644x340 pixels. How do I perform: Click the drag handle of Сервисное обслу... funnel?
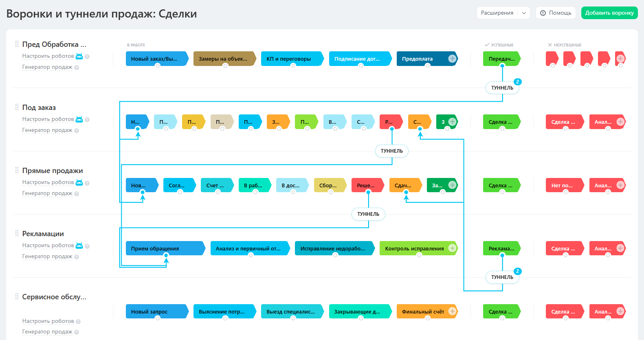tap(17, 296)
